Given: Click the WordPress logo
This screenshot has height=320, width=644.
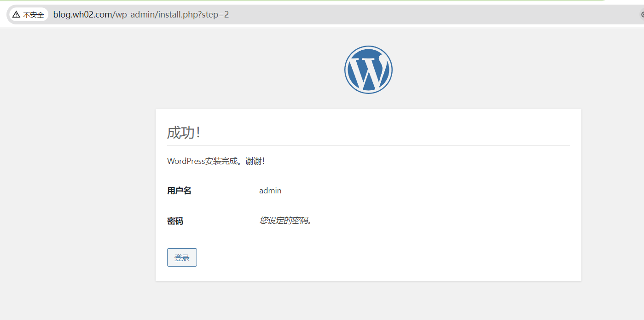Looking at the screenshot, I should (x=368, y=70).
